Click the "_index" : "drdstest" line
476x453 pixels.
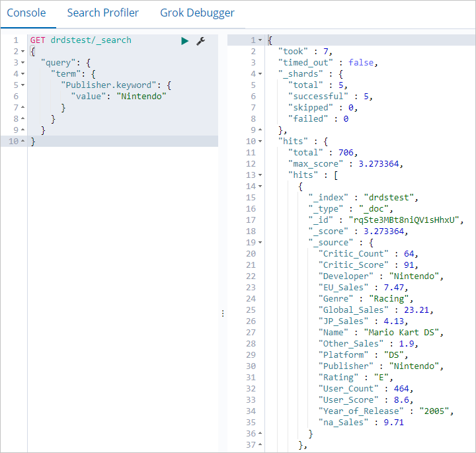pos(363,197)
